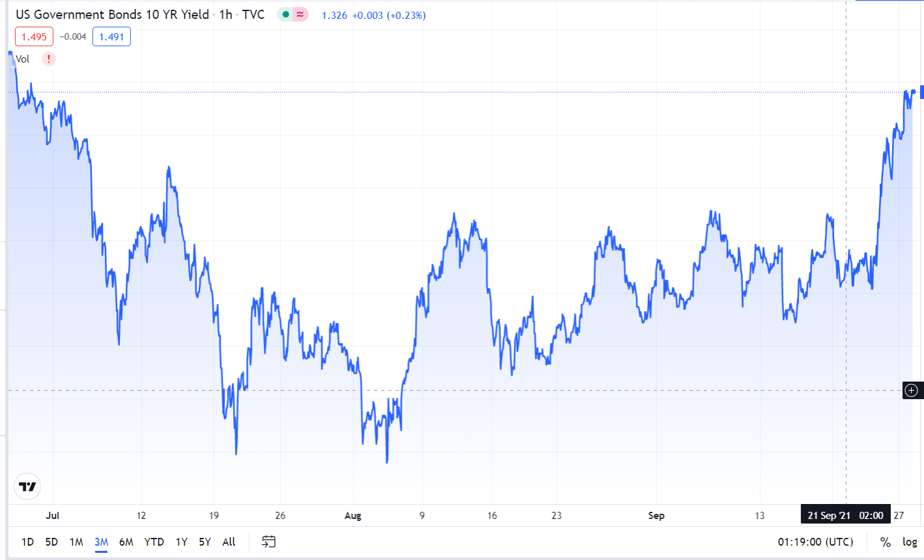Toggle log scale mode
The width and height of the screenshot is (924, 560).
(910, 542)
